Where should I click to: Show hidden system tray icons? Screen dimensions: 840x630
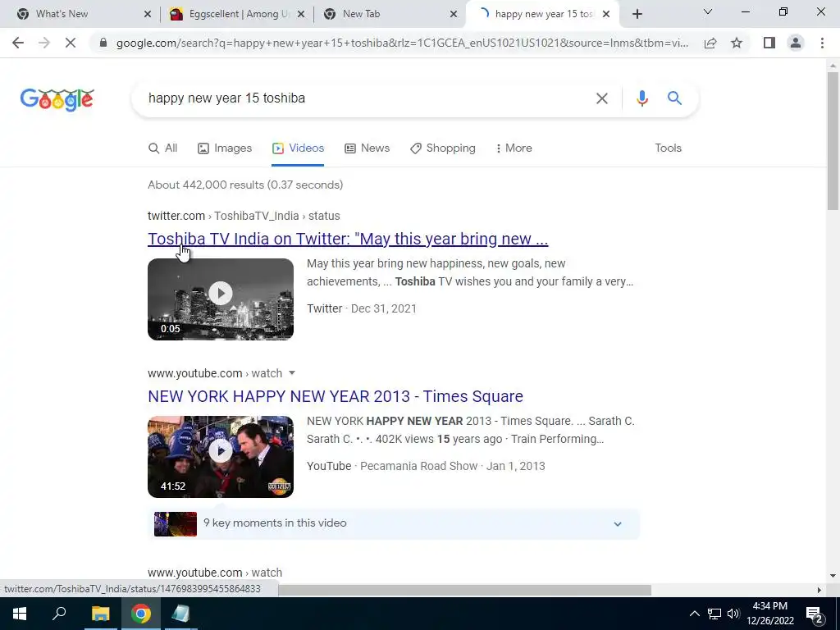tap(694, 614)
